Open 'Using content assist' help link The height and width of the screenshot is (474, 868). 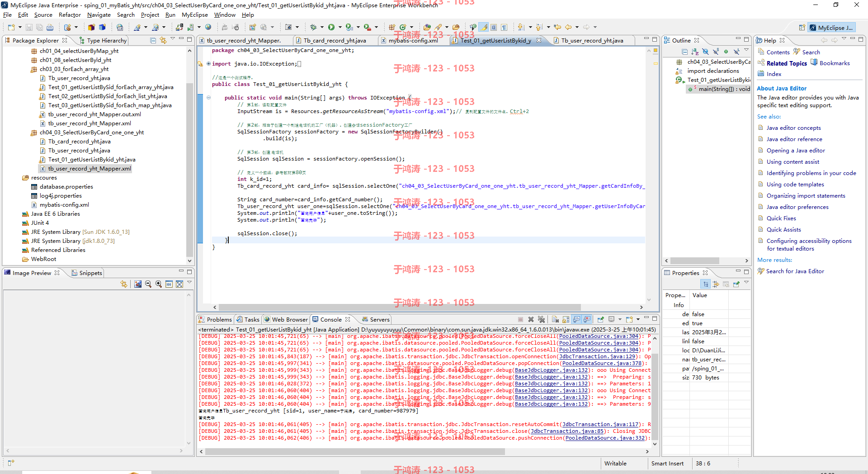click(793, 162)
